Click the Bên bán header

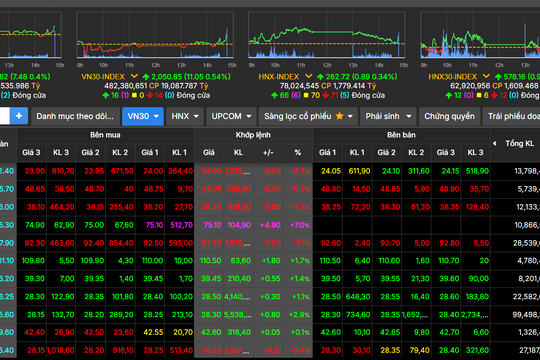(401, 135)
